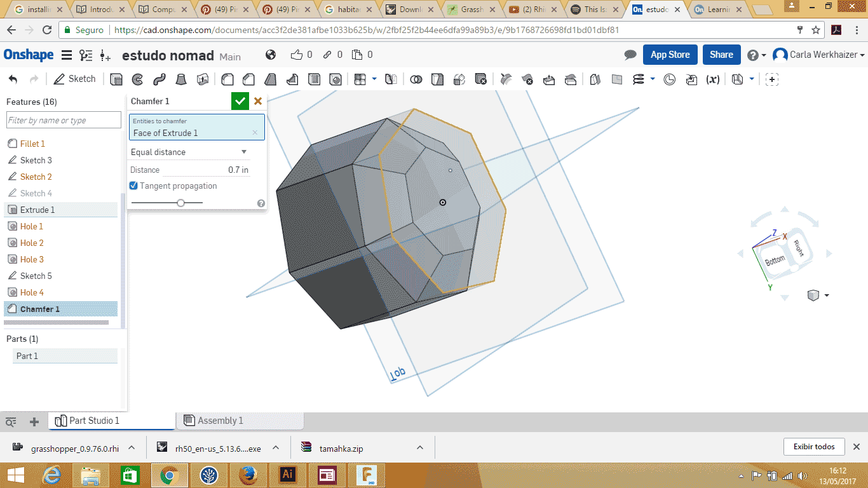
Task: Click the Share button
Action: [721, 55]
